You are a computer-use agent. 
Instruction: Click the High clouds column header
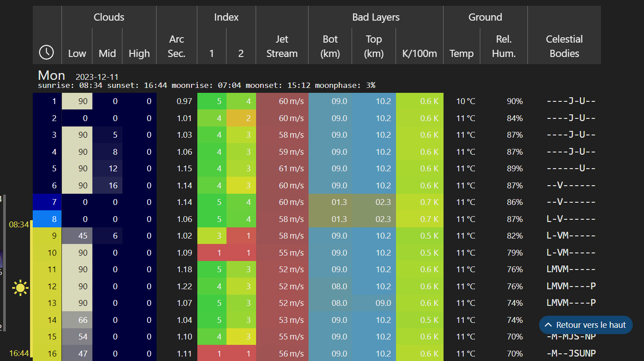[139, 53]
